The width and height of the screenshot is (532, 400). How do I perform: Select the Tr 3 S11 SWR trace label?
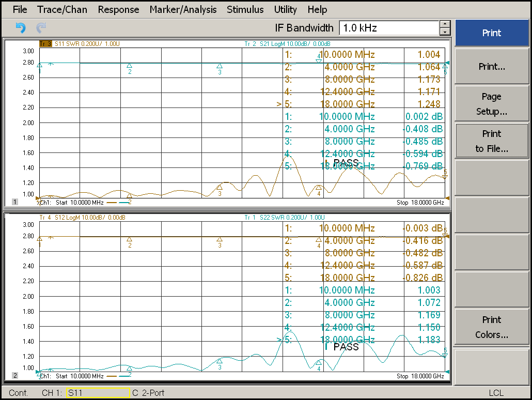tap(80, 44)
